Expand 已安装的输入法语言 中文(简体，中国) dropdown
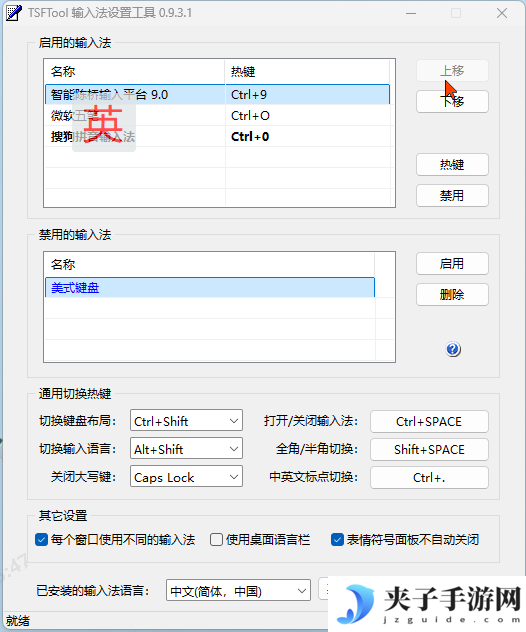This screenshot has height=632, width=526. pos(238,590)
